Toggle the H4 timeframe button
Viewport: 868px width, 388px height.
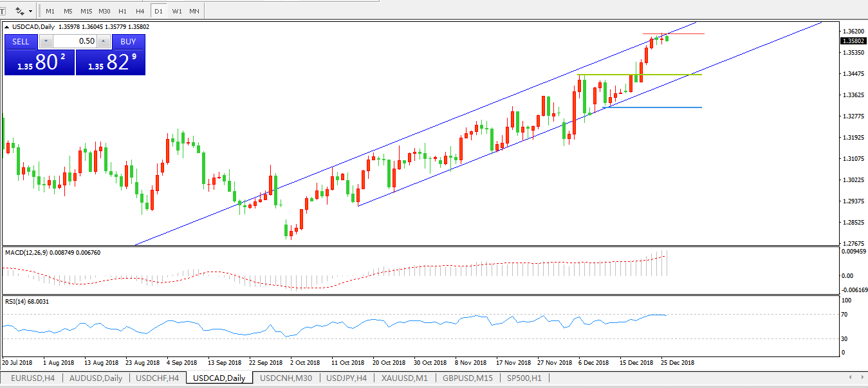pyautogui.click(x=140, y=11)
